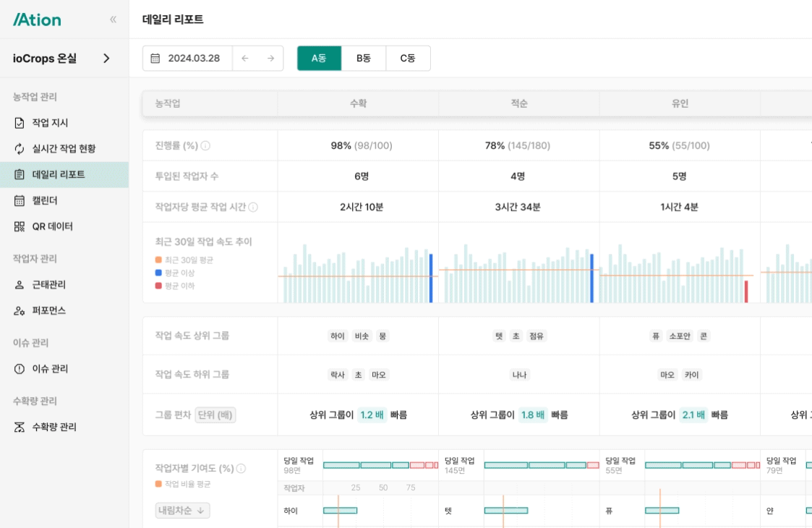Click the 1.2 배 value badge
Image resolution: width=812 pixels, height=528 pixels.
(372, 415)
